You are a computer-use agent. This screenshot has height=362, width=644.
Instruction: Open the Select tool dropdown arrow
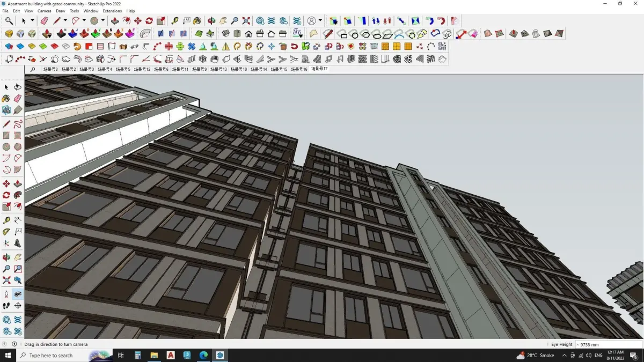click(32, 20)
